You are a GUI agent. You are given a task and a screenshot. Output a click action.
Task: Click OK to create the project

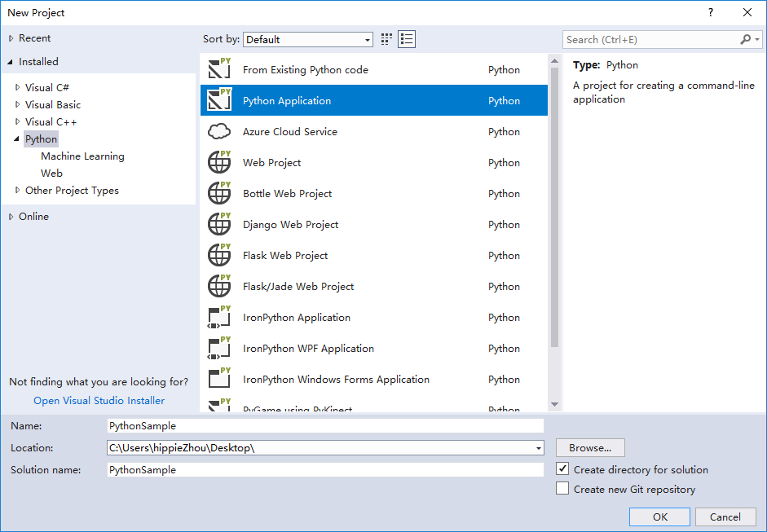pos(659,517)
